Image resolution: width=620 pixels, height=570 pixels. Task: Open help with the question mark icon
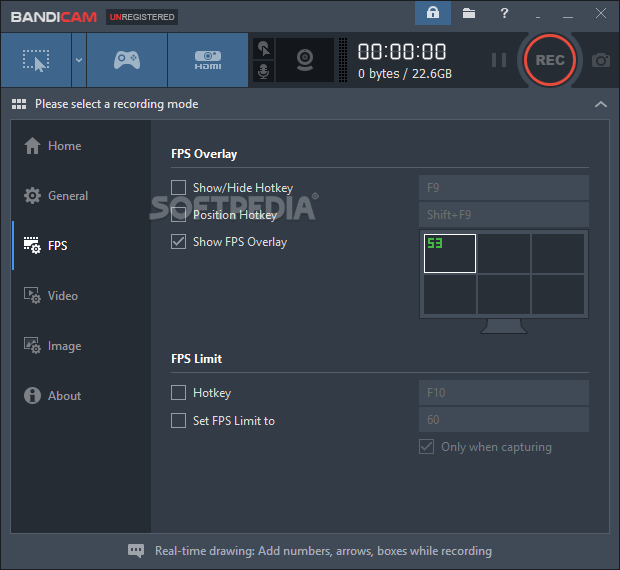pos(504,13)
